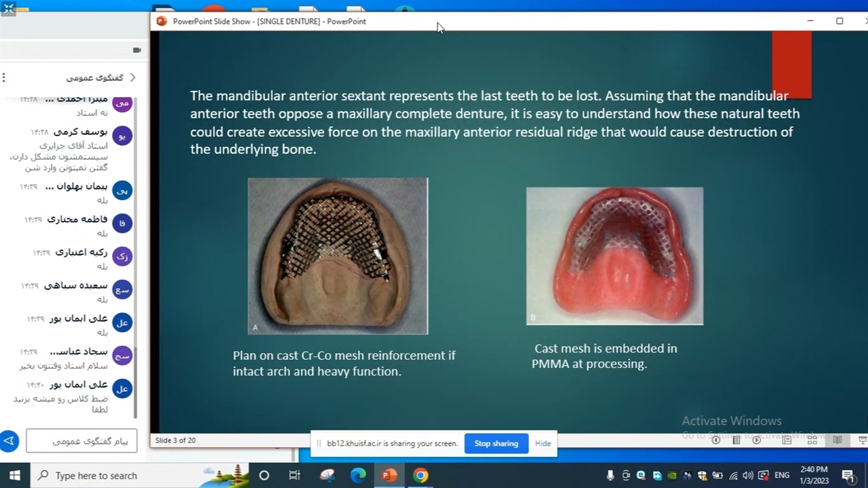
Task: Toggle the speaker volume tray icon
Action: coord(748,475)
